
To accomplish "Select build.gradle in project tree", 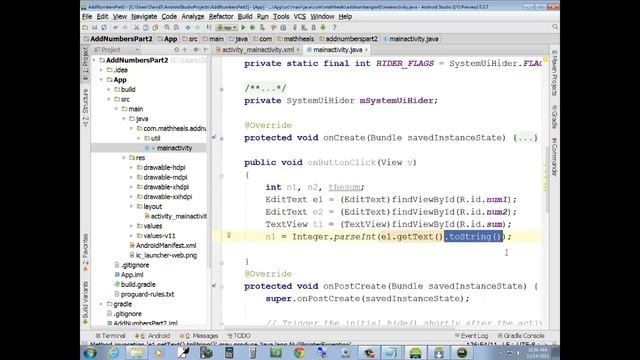I will pos(135,284).
